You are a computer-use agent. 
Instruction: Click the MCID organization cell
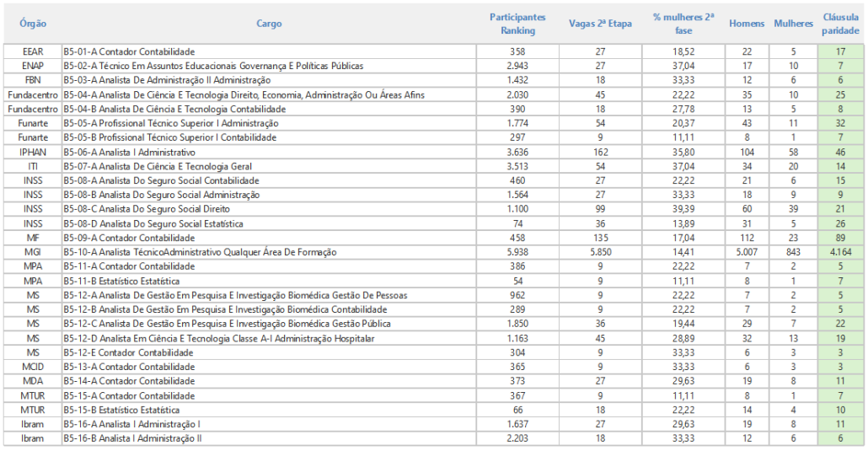coord(32,368)
